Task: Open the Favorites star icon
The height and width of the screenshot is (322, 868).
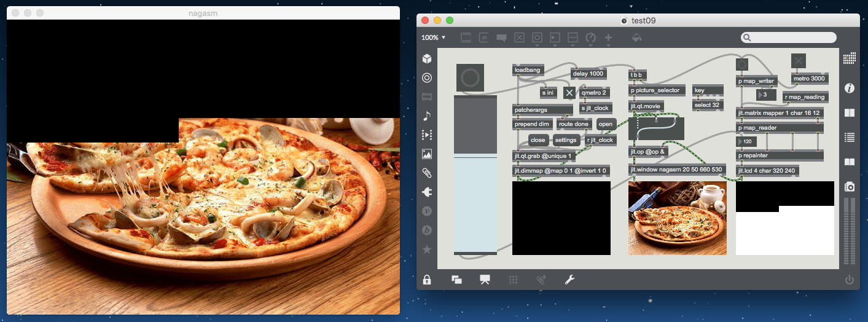Action: pos(427,249)
